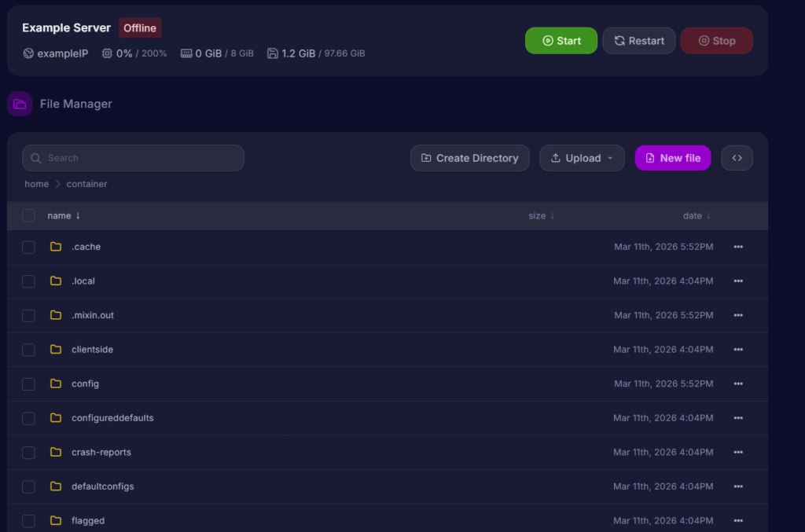Click the folder icon beside clientside
The width and height of the screenshot is (805, 532).
tap(56, 349)
